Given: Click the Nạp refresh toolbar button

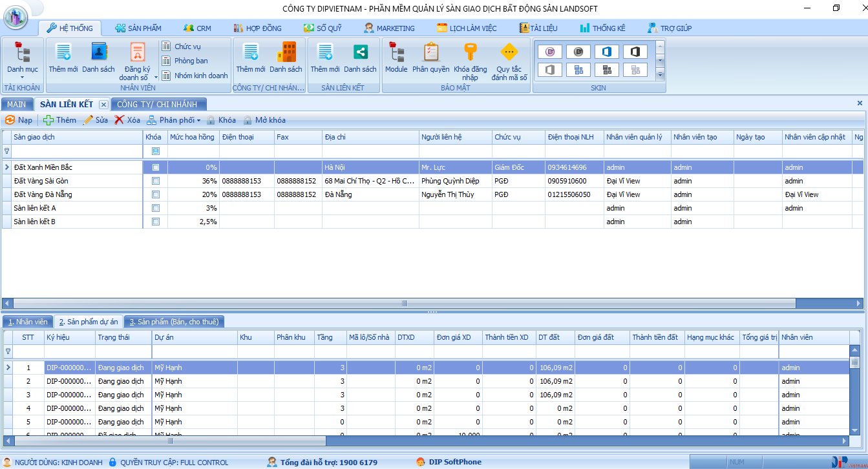Looking at the screenshot, I should point(19,120).
